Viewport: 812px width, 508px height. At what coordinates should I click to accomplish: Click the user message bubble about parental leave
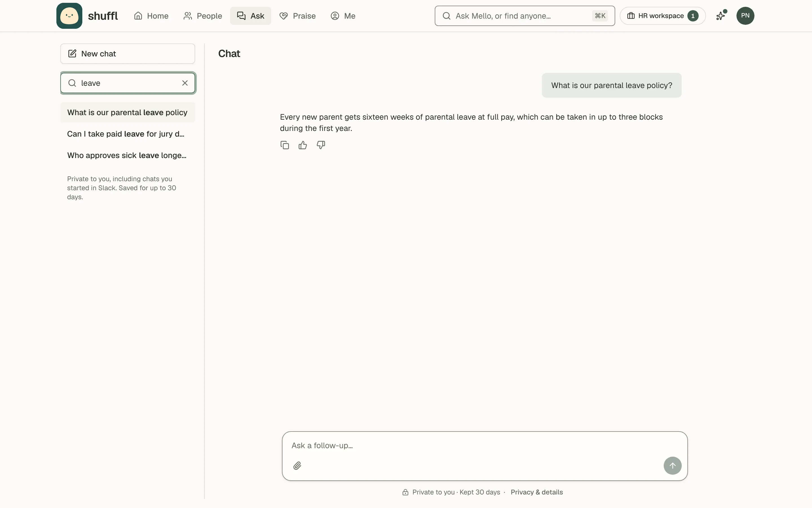pyautogui.click(x=611, y=85)
